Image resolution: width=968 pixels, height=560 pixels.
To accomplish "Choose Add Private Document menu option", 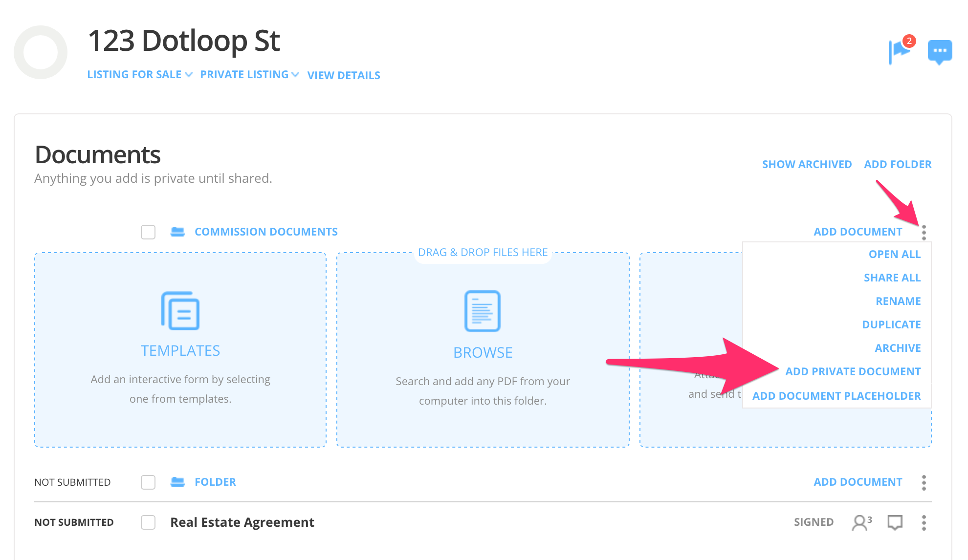I will point(853,371).
